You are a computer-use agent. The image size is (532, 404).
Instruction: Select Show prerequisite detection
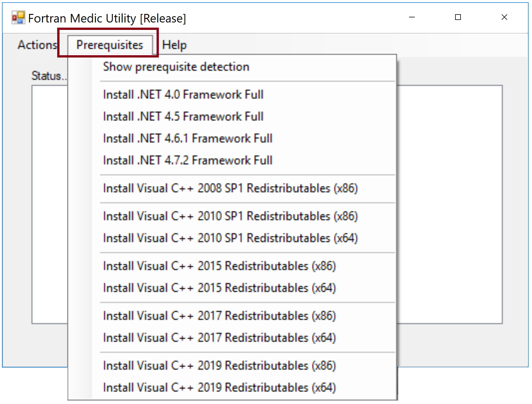pyautogui.click(x=232, y=67)
